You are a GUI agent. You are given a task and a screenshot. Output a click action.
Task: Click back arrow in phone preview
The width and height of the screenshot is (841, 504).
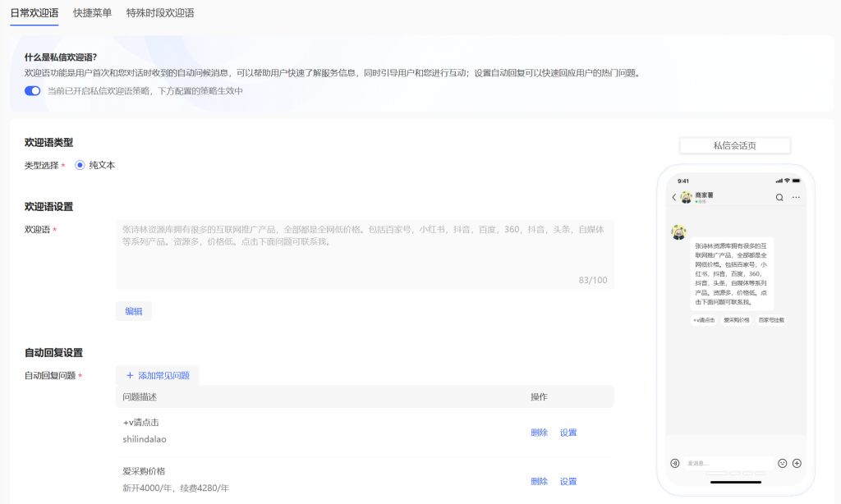[674, 197]
